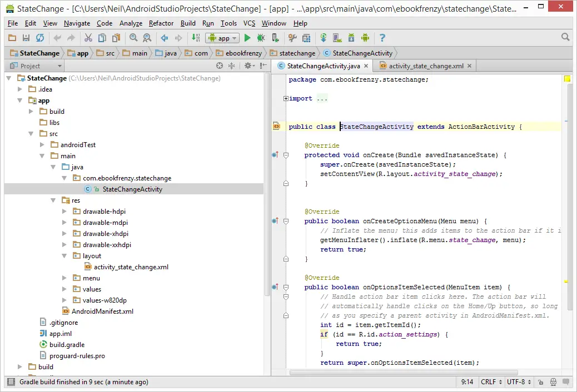Switch to activity_state_change.xml tab
The image size is (577, 392).
click(x=425, y=66)
